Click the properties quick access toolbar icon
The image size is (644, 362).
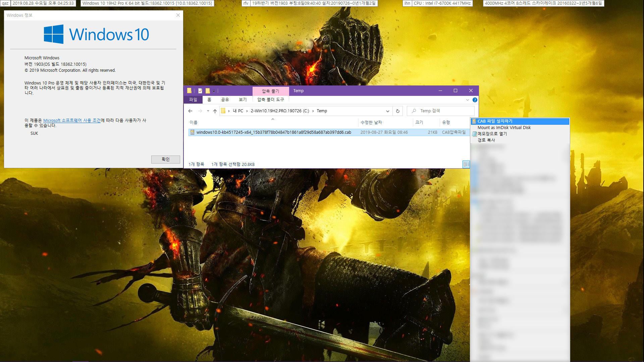(200, 91)
